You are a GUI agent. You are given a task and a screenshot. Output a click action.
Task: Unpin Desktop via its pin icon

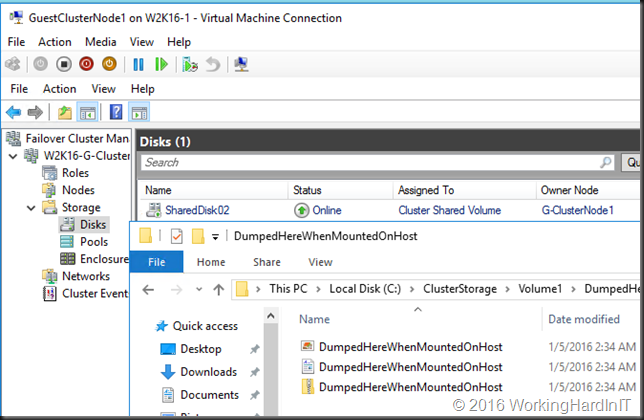pyautogui.click(x=255, y=349)
